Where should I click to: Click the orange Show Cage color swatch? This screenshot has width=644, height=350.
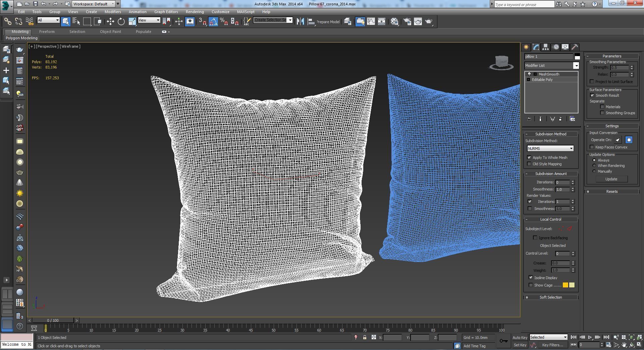tap(566, 285)
